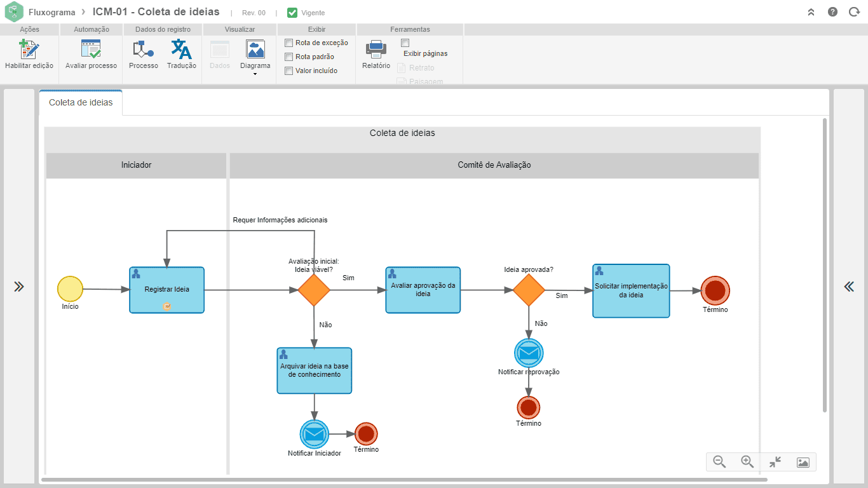Click the ICM-01 - Coleta de ideias title

pos(156,11)
